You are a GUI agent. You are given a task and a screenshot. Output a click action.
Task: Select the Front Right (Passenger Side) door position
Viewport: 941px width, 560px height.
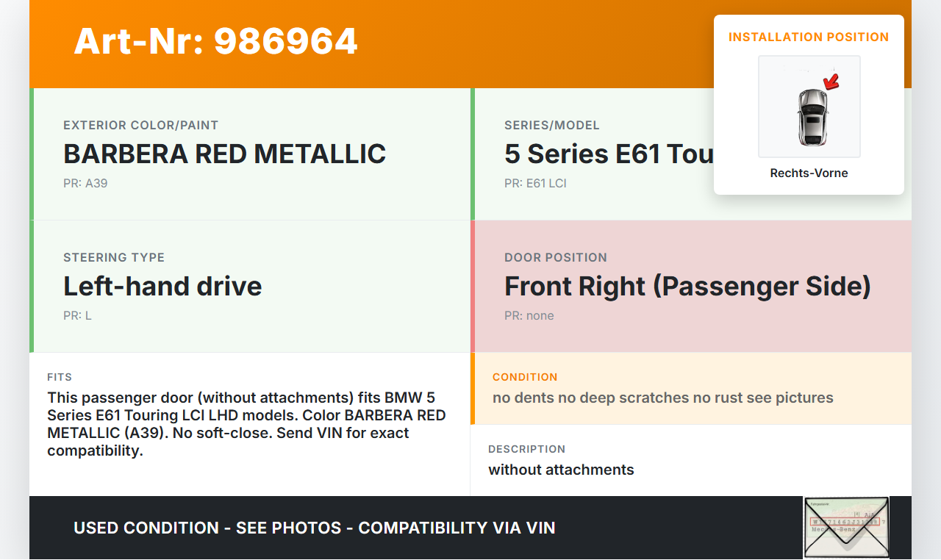(x=687, y=286)
